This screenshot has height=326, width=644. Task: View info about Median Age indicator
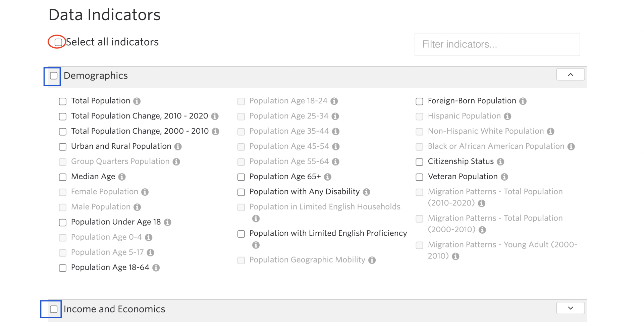(122, 177)
